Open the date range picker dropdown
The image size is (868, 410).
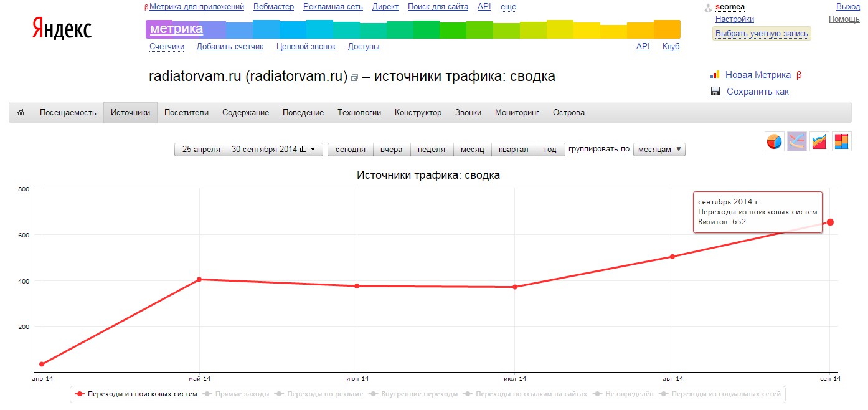(248, 150)
